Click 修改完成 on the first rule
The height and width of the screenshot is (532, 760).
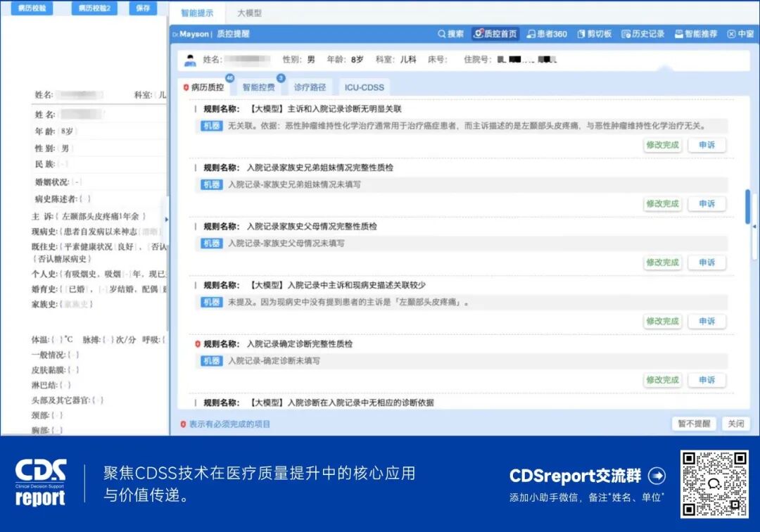[x=662, y=145]
